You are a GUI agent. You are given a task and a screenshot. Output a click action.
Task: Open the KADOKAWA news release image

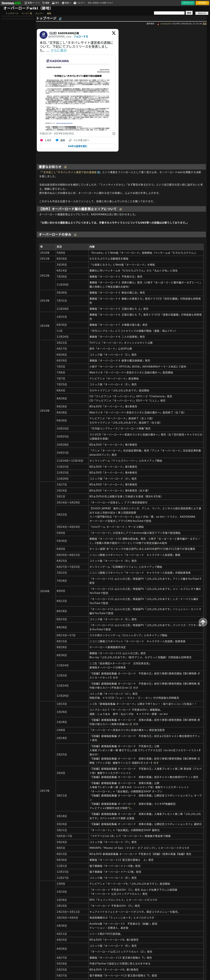coord(77,93)
